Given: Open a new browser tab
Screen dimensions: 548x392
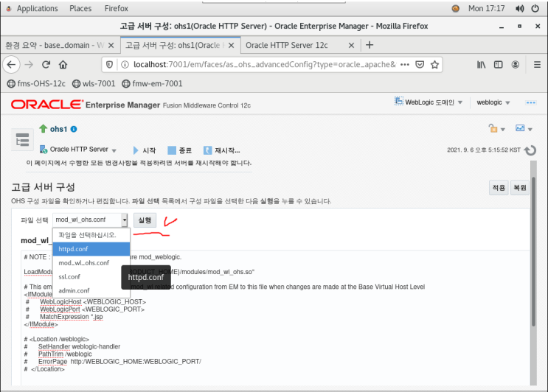Looking at the screenshot, I should 370,45.
